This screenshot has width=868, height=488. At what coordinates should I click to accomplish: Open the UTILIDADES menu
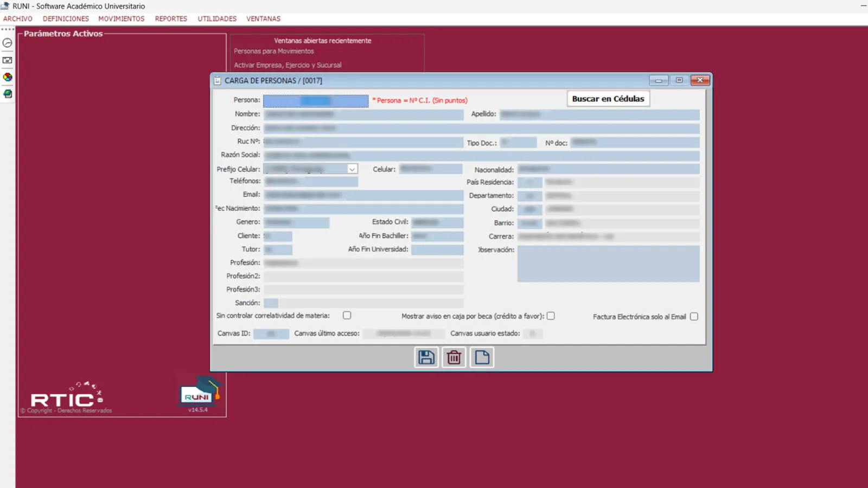[x=217, y=18]
